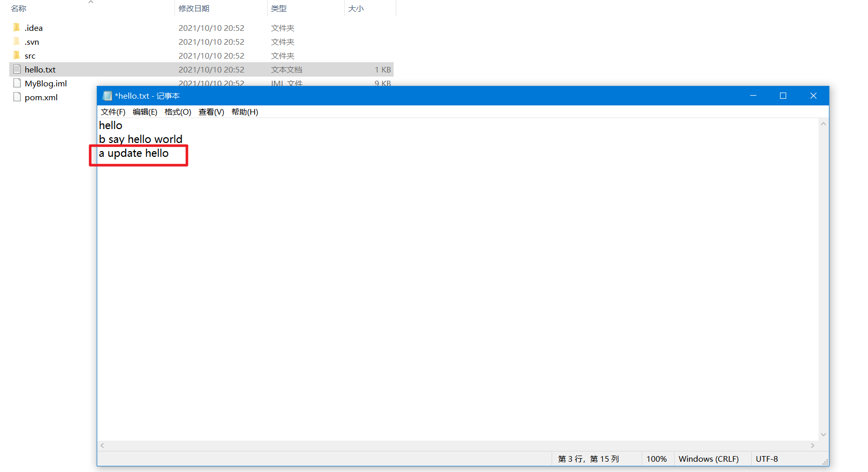Sort files by 大小 column header
868x472 pixels.
(356, 8)
